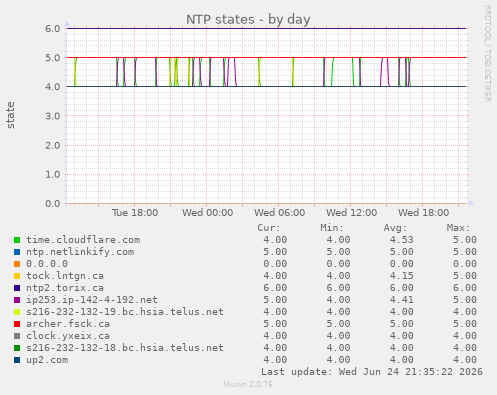Click the vertical state axis label
The width and height of the screenshot is (497, 395).
[x=10, y=115]
